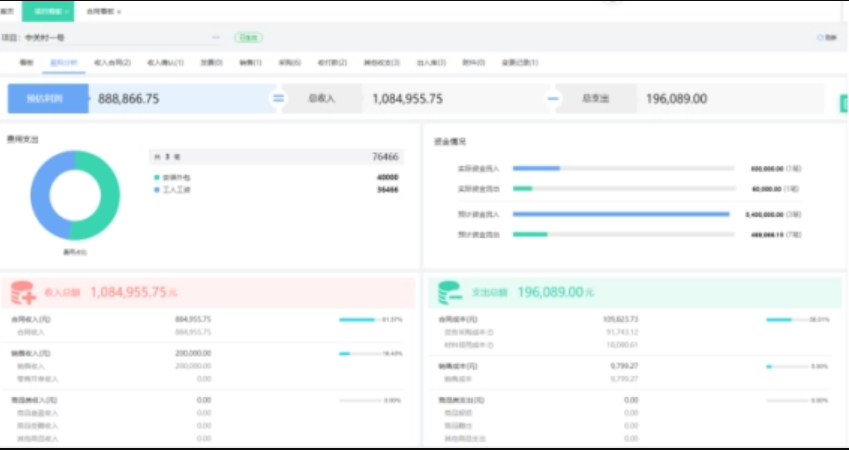The image size is (849, 450).
Task: Click the equals sign icon after 888,866.75
Action: 279,99
